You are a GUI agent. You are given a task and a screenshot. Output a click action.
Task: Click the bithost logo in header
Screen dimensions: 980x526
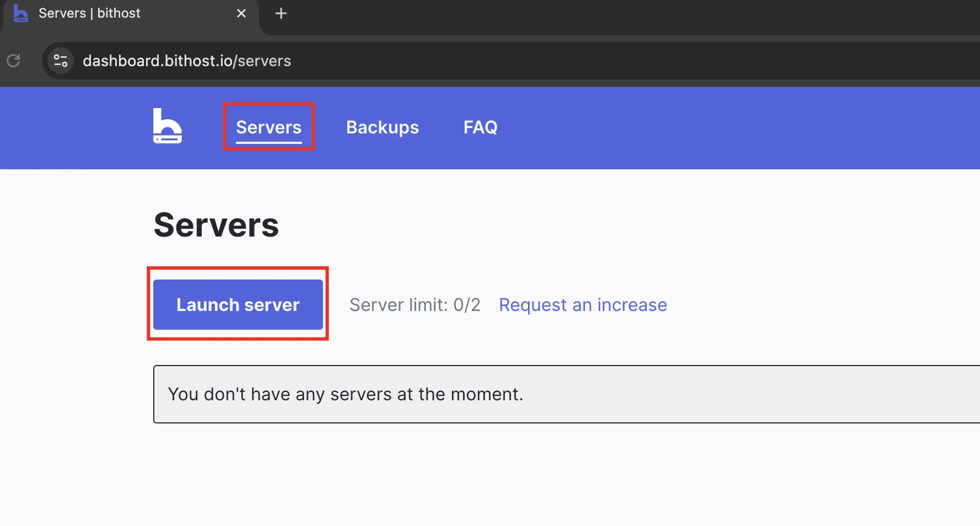(x=167, y=126)
